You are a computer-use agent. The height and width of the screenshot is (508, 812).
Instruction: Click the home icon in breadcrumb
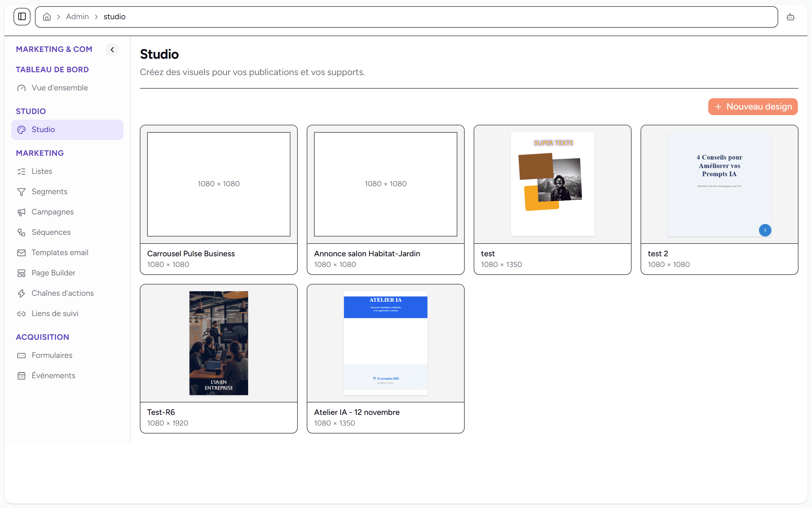(x=47, y=17)
